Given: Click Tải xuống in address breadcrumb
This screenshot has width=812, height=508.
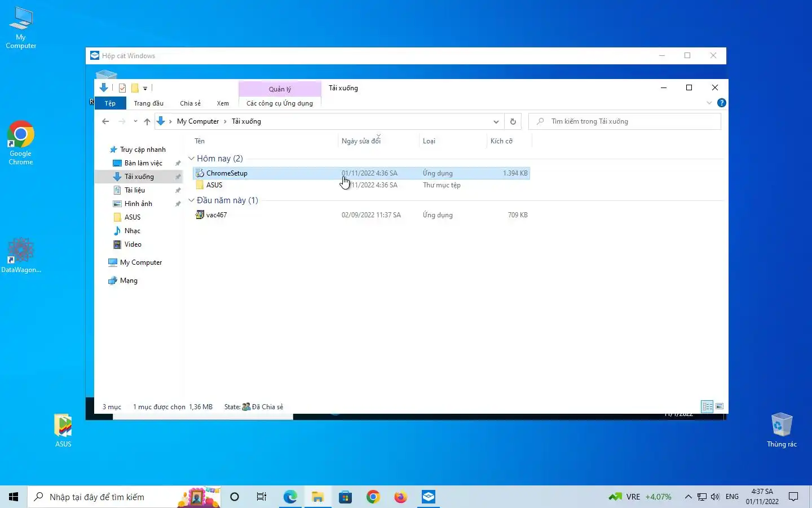Looking at the screenshot, I should pyautogui.click(x=246, y=121).
